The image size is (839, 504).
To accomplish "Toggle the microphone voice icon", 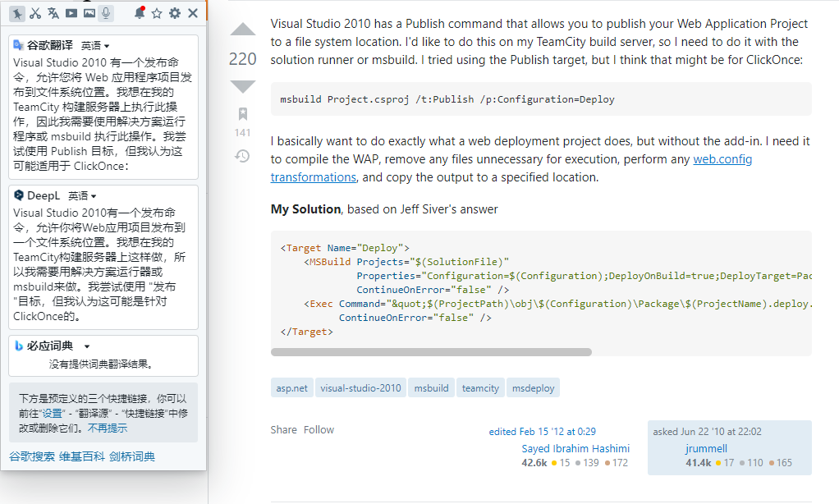I will point(106,13).
